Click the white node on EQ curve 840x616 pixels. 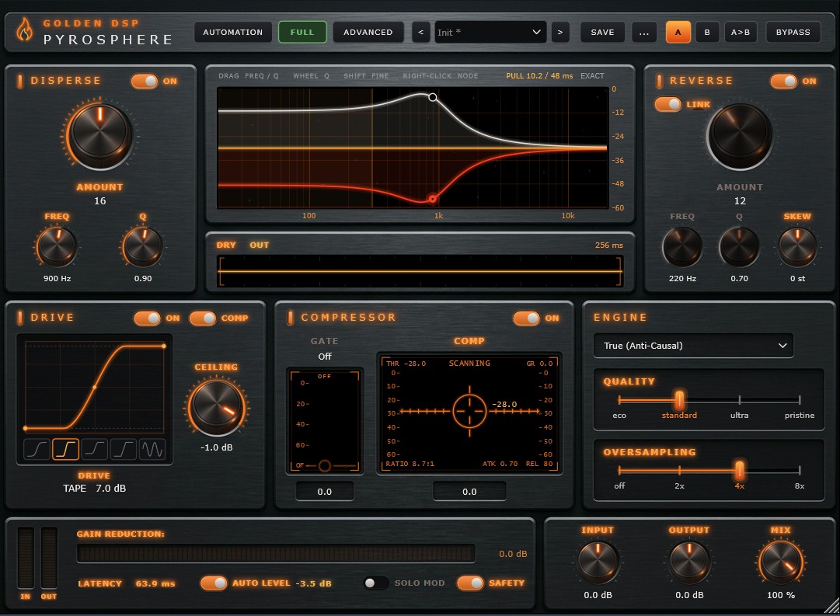(432, 97)
